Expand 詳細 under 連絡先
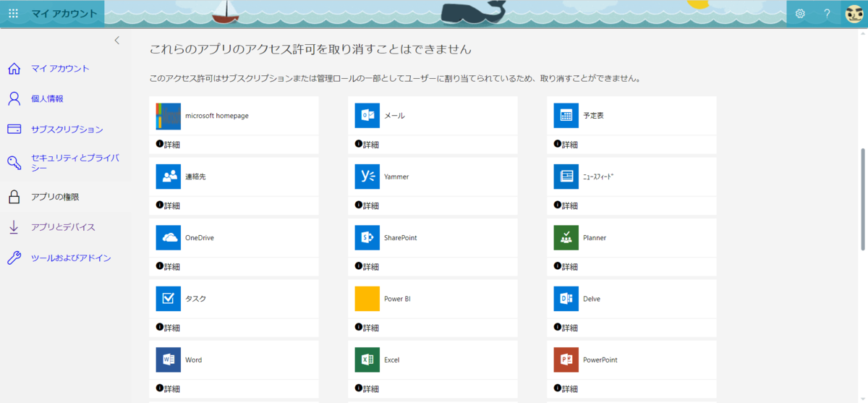The height and width of the screenshot is (403, 868). coord(169,205)
